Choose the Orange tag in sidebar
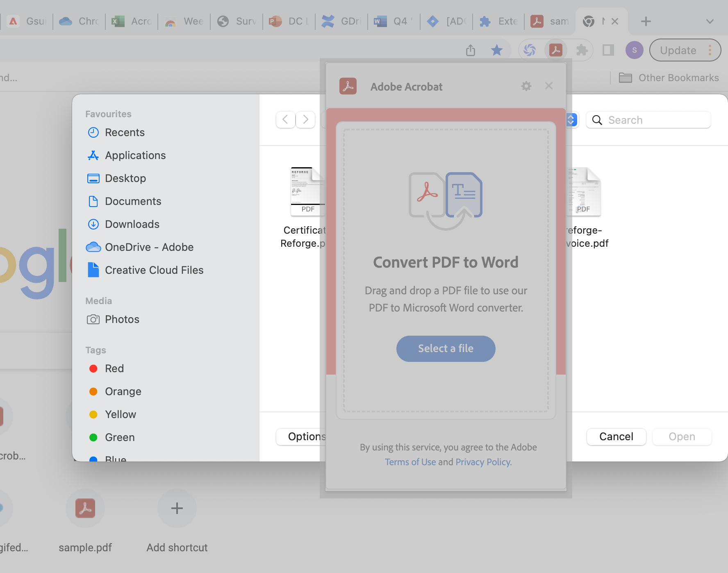728x573 pixels. coord(116,391)
